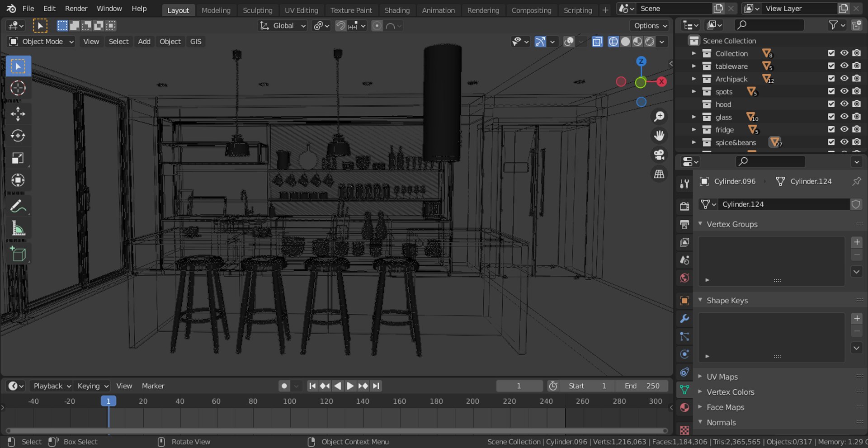Activate the Move tool
Image resolution: width=868 pixels, height=448 pixels.
(18, 114)
